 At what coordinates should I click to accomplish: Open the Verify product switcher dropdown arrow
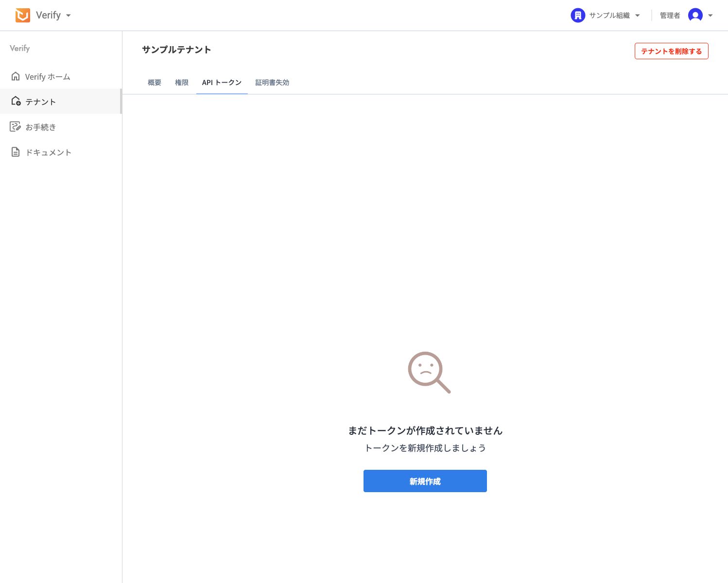[x=69, y=16]
